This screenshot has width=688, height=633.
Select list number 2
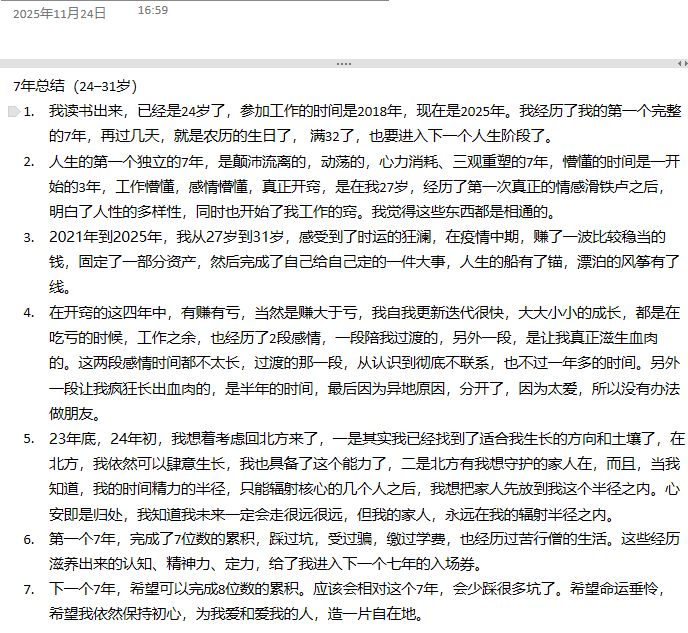coord(28,161)
